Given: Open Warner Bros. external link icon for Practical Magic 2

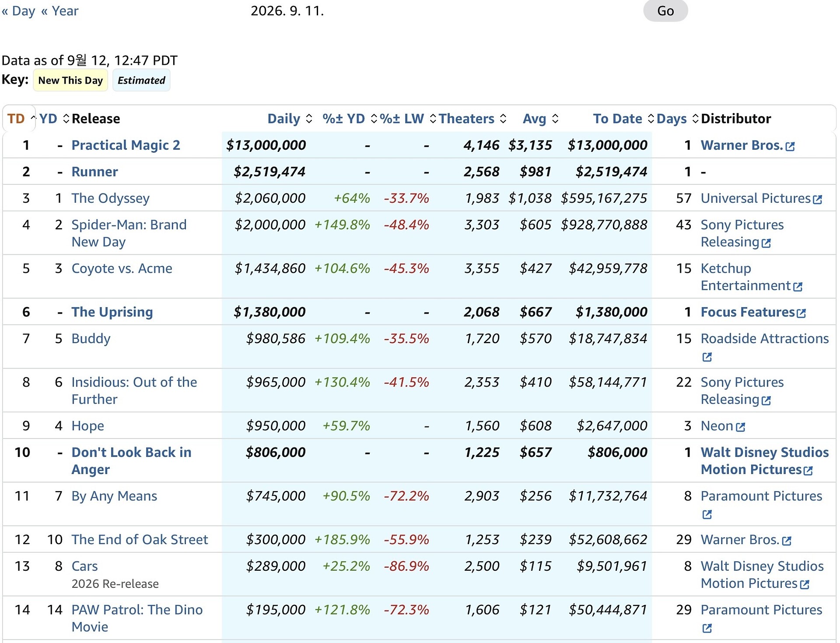Looking at the screenshot, I should (x=790, y=146).
